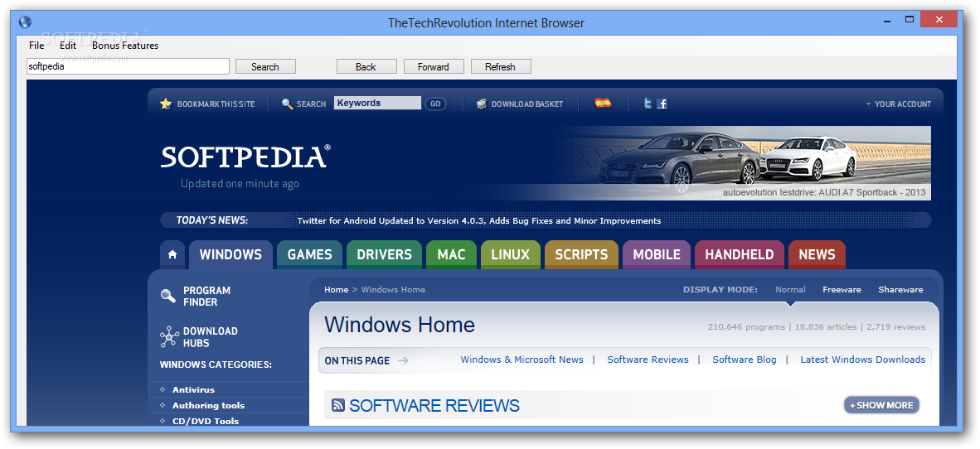Open the Download Hubs link
This screenshot has width=980, height=449.
tap(210, 336)
